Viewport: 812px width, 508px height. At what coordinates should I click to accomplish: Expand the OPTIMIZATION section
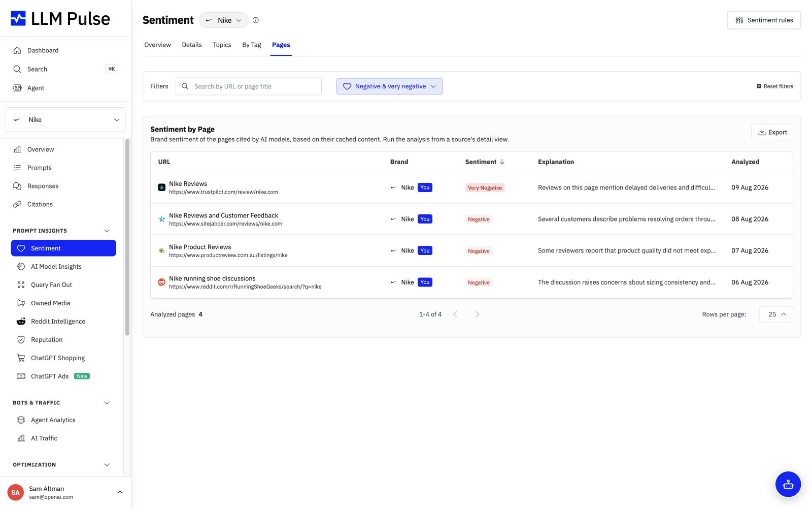pyautogui.click(x=107, y=465)
